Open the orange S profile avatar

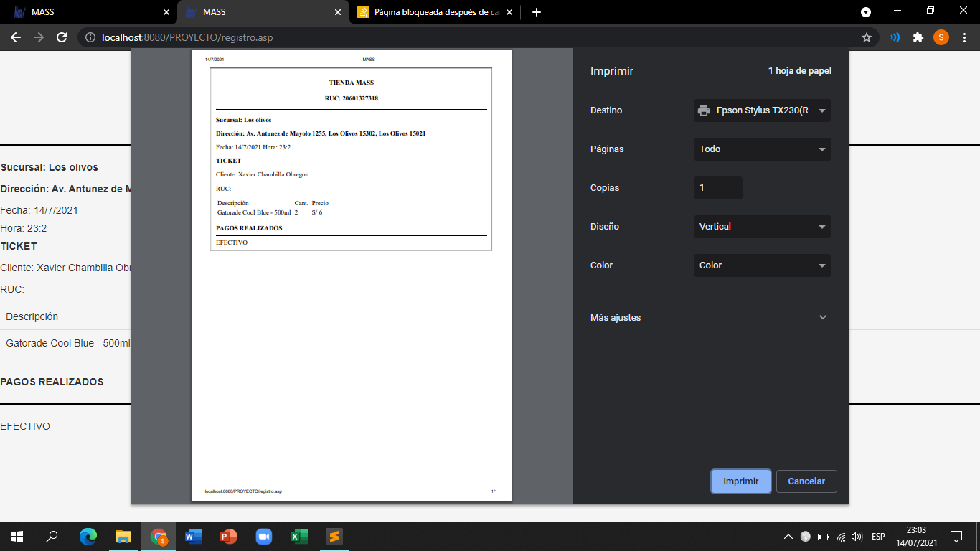(x=941, y=37)
